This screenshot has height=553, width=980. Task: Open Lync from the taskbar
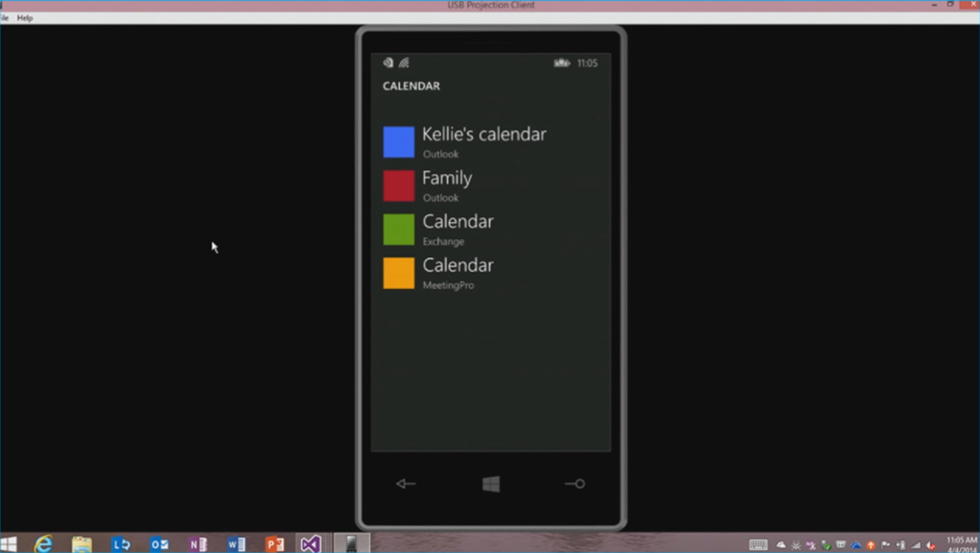121,544
